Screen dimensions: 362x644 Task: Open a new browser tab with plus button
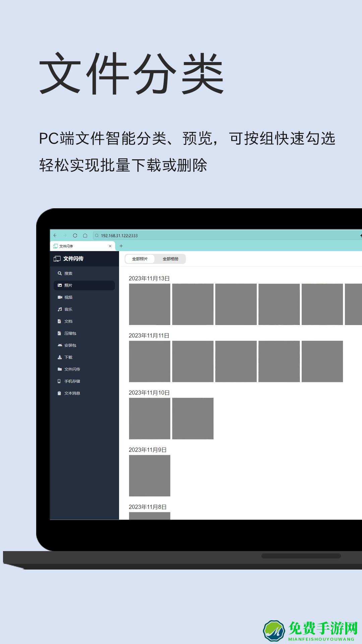tap(121, 246)
